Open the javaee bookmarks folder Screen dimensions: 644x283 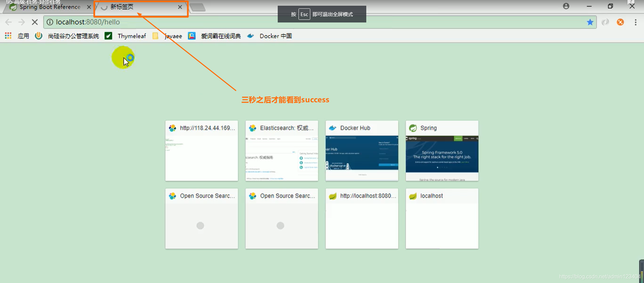[x=167, y=36]
